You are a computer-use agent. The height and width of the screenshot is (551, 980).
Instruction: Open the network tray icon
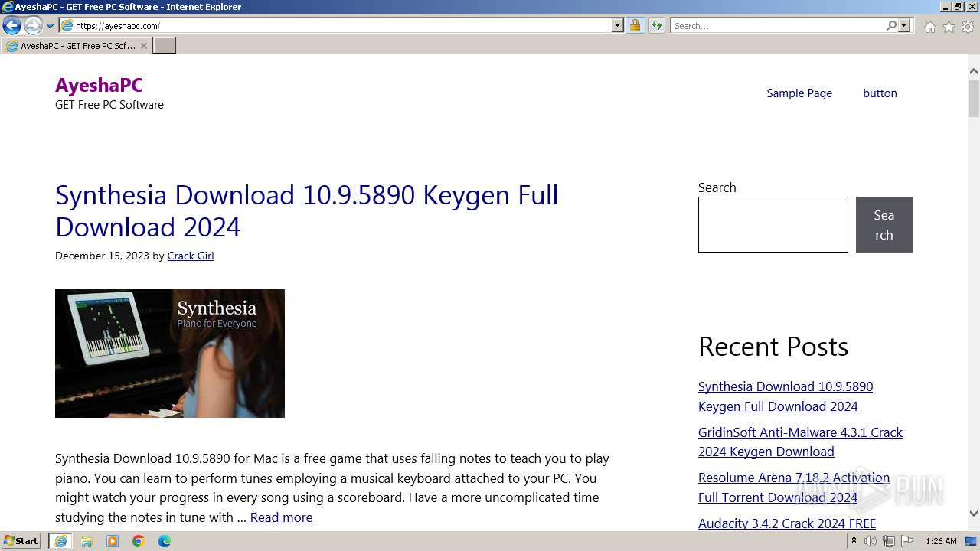click(889, 541)
